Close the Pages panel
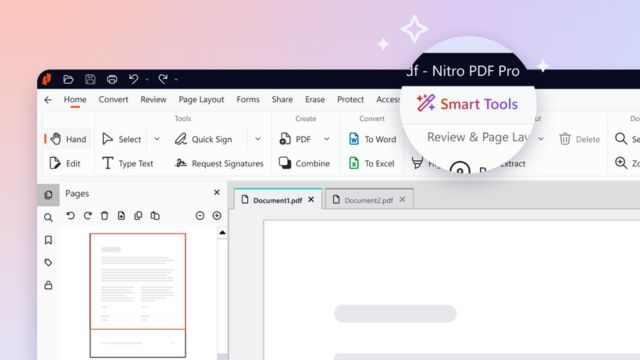 [x=217, y=192]
